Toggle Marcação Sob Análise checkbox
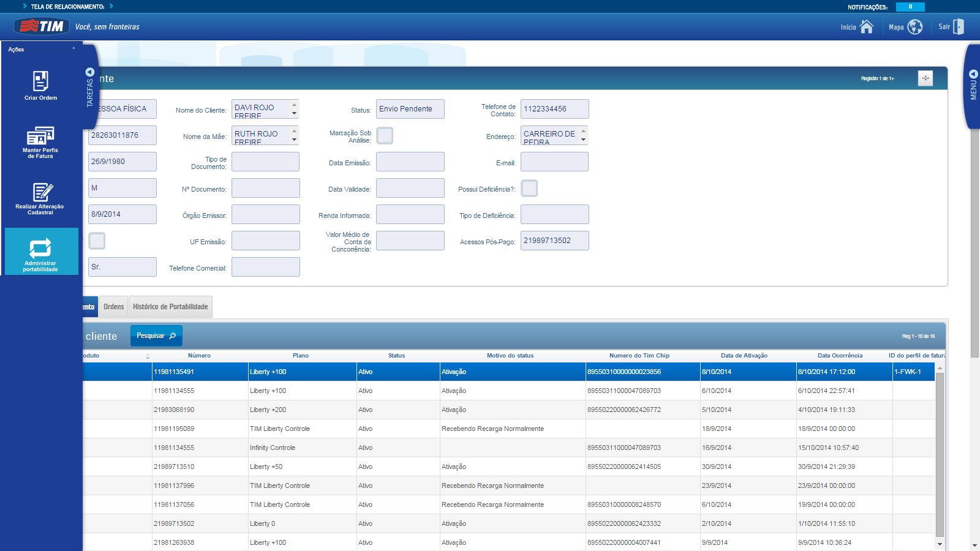 [385, 135]
